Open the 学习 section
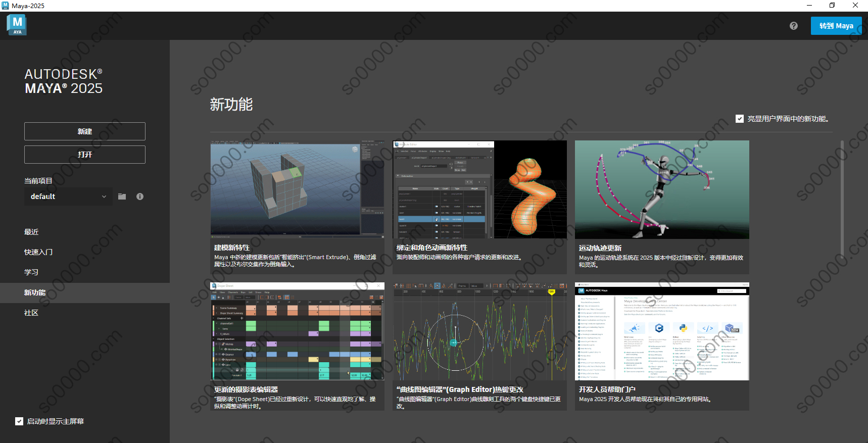The height and width of the screenshot is (443, 868). click(31, 272)
